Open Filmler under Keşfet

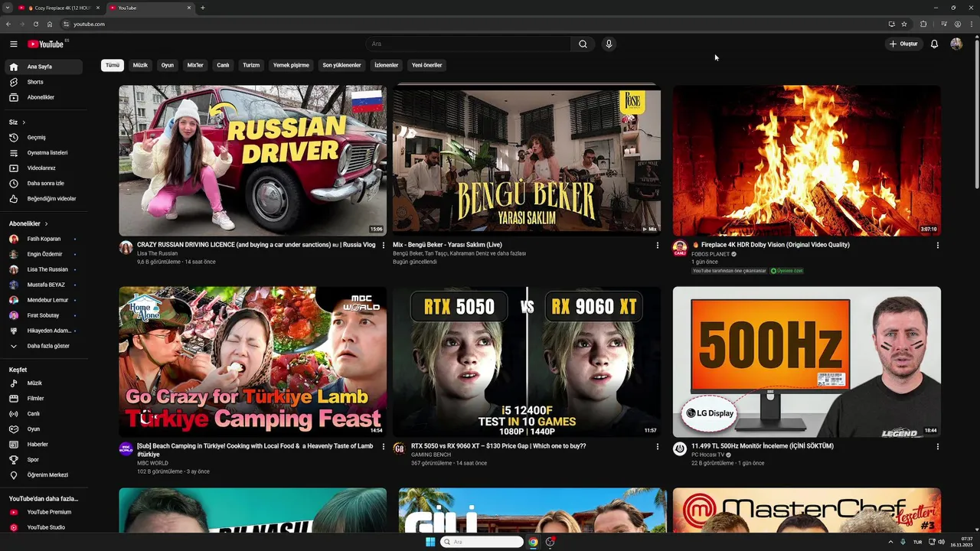(x=43, y=399)
